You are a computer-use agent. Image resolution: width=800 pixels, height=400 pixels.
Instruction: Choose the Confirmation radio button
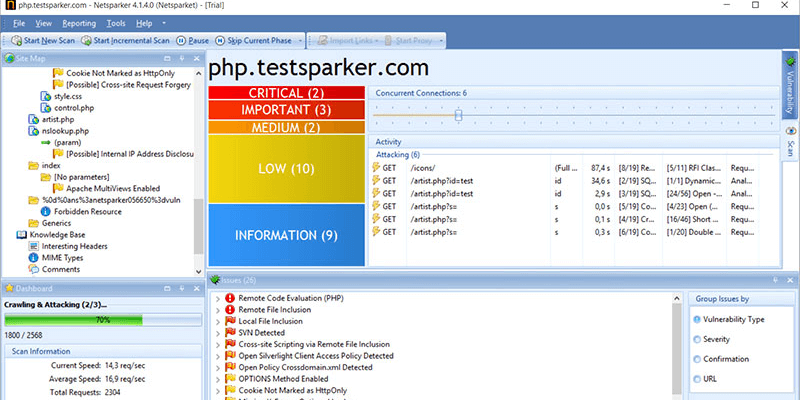tap(697, 359)
